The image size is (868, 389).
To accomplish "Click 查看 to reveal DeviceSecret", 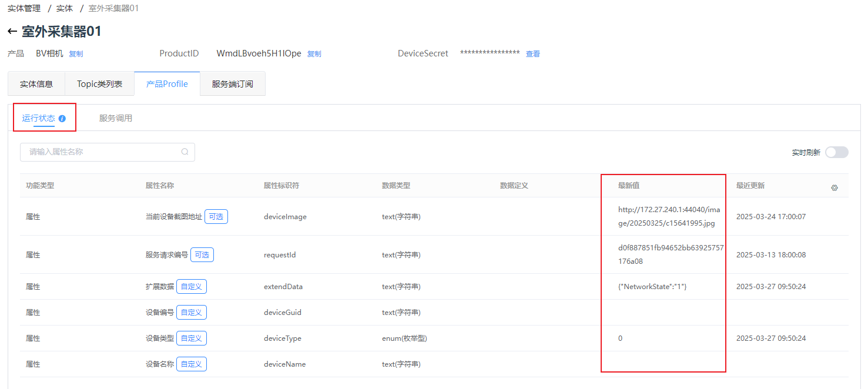I will click(x=533, y=54).
